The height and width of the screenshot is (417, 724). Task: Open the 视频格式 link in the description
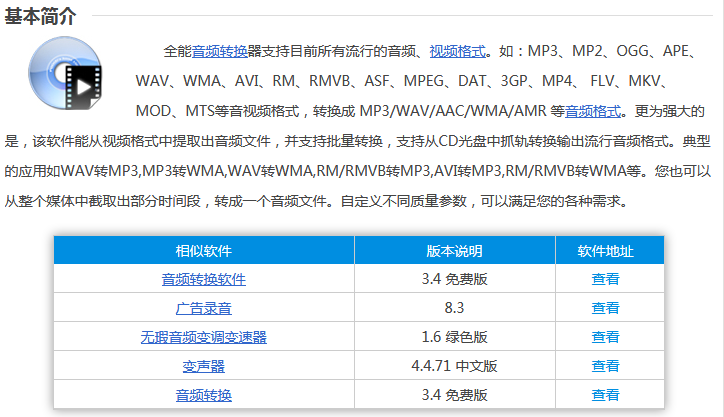(x=457, y=51)
